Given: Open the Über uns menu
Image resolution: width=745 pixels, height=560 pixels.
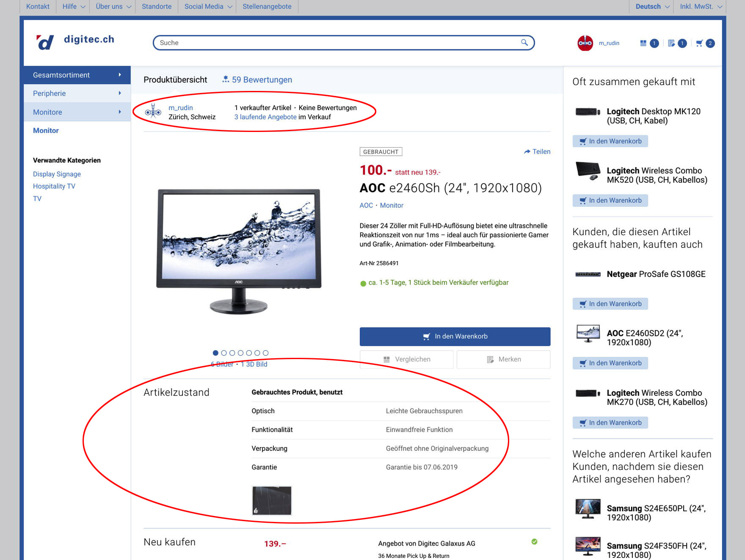Looking at the screenshot, I should (x=113, y=7).
